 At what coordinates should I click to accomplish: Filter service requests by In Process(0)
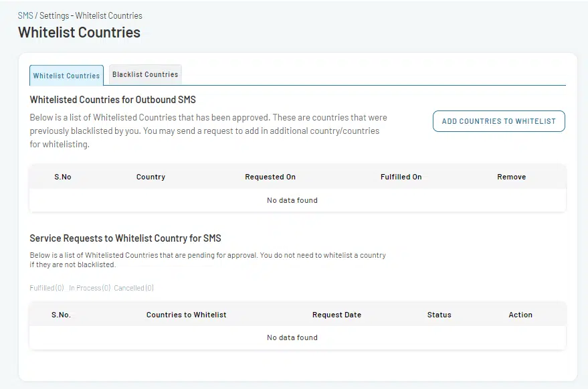tap(90, 288)
